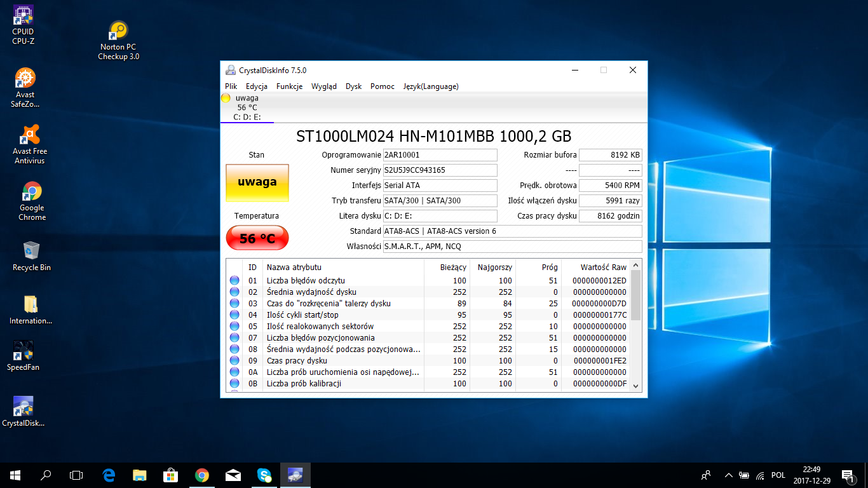Open Google Chrome desktop shortcut

32,201
